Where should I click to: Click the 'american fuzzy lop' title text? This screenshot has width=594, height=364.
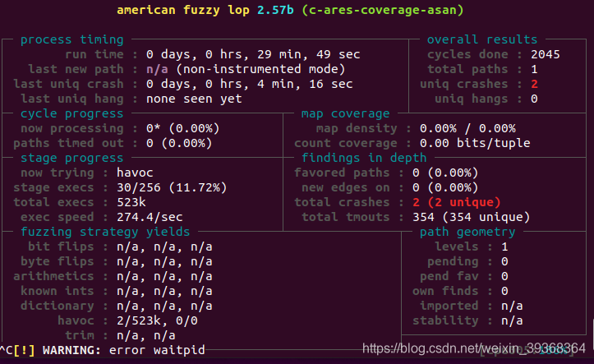click(x=183, y=10)
